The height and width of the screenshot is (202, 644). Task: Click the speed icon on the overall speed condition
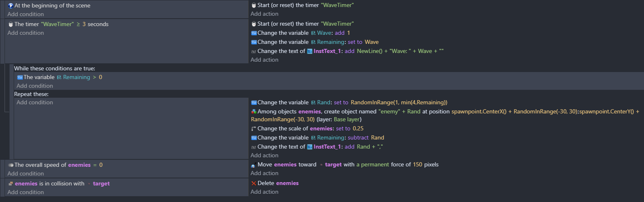pyautogui.click(x=11, y=165)
